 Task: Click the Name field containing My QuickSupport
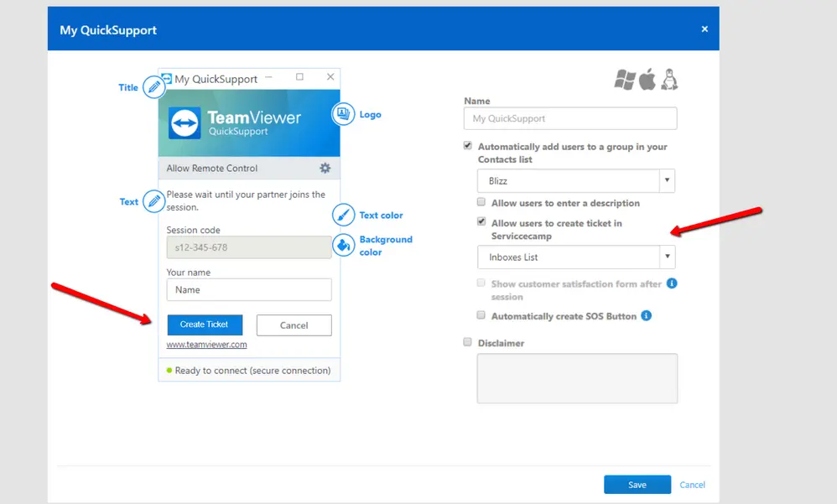(x=570, y=118)
